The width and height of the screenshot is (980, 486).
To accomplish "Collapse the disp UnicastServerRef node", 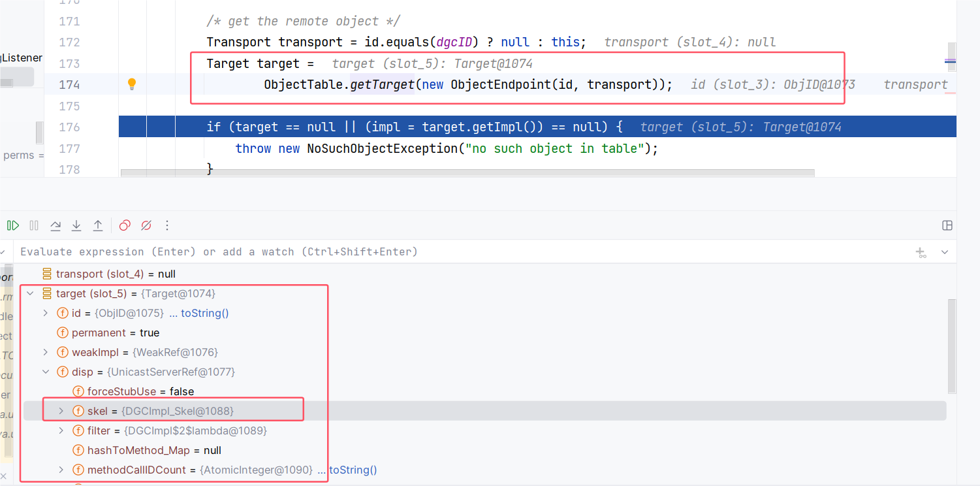I will (x=46, y=372).
